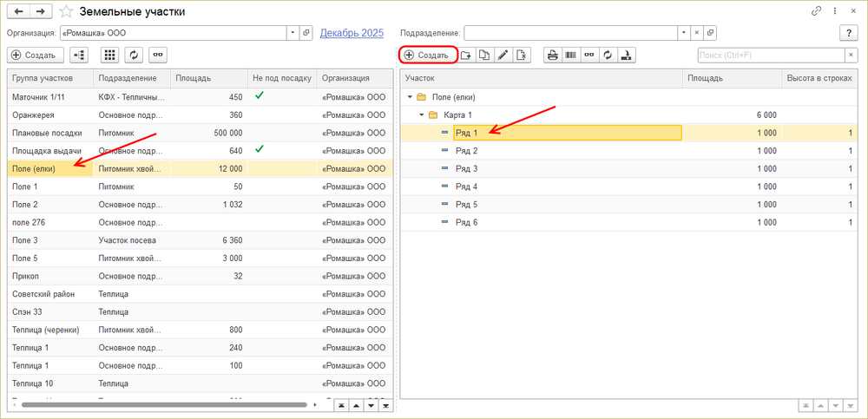868x419 pixels.
Task: Click the Создать button above the Участок table
Action: [427, 56]
